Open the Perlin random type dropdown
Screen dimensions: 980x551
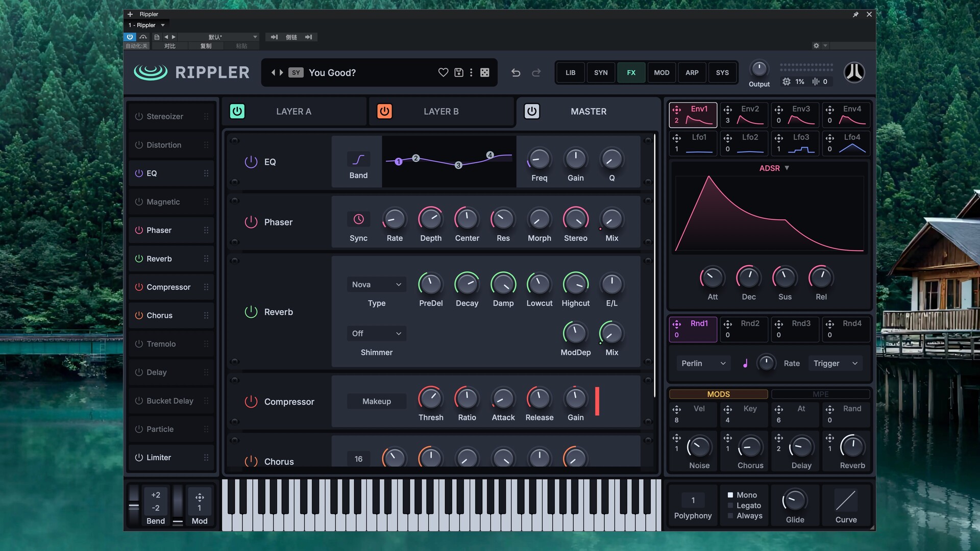[x=703, y=363]
